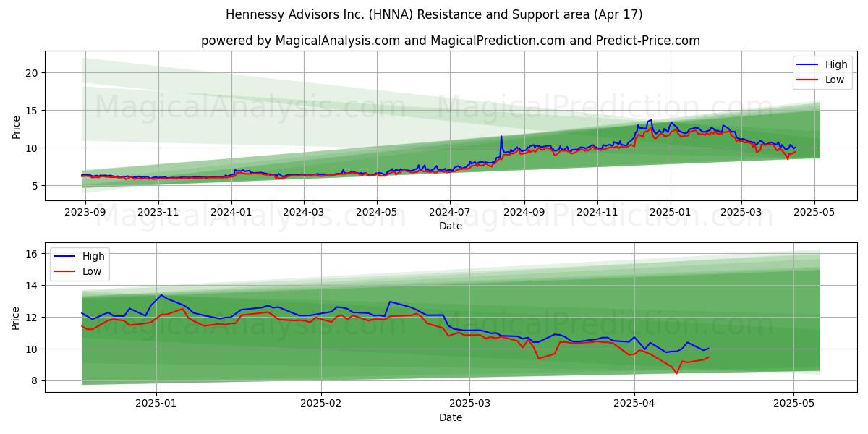The width and height of the screenshot is (868, 434).
Task: Click the '2024-01' date tick label
Action: pos(231,213)
